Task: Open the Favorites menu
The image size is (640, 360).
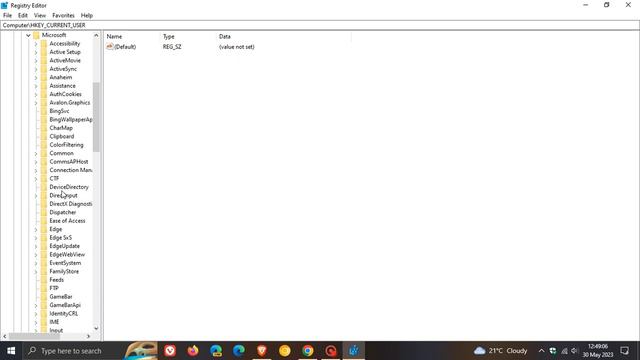Action: point(63,16)
